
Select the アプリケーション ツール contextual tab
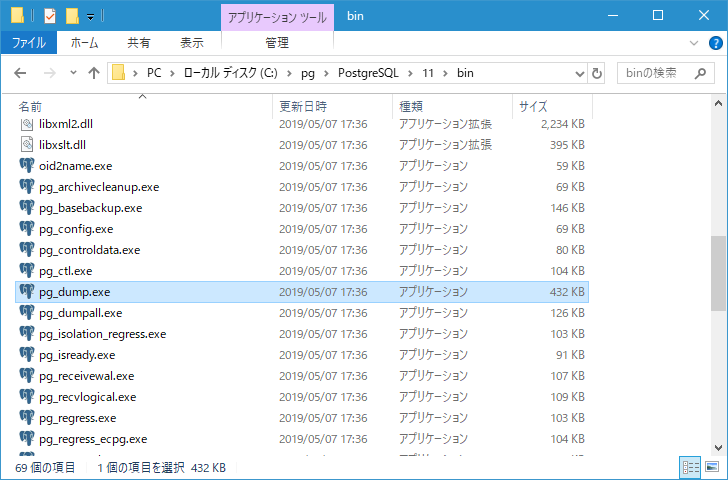tap(277, 18)
